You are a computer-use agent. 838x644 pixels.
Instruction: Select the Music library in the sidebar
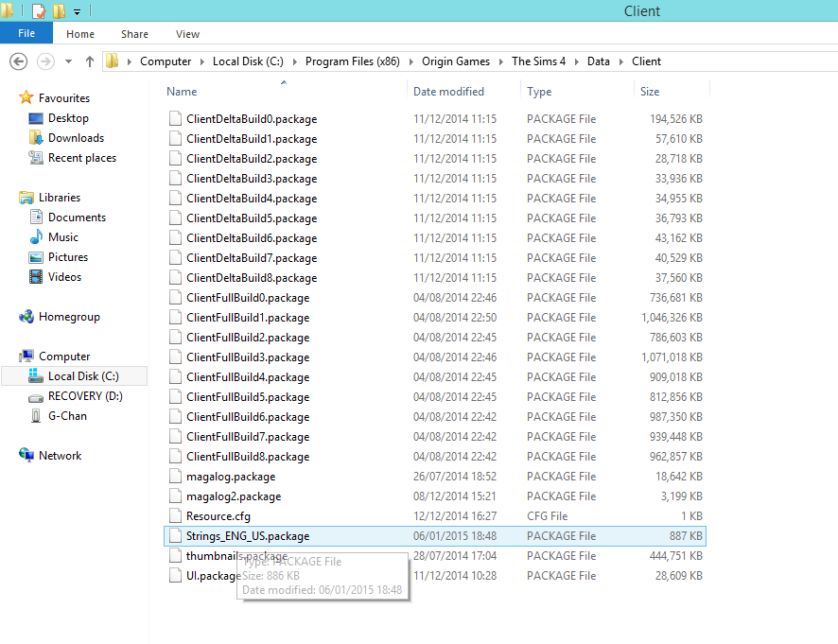point(62,236)
